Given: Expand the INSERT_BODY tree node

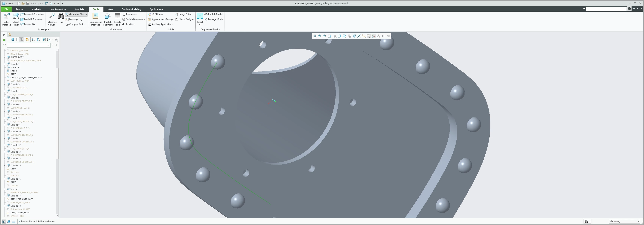Looking at the screenshot, I should [4, 57].
